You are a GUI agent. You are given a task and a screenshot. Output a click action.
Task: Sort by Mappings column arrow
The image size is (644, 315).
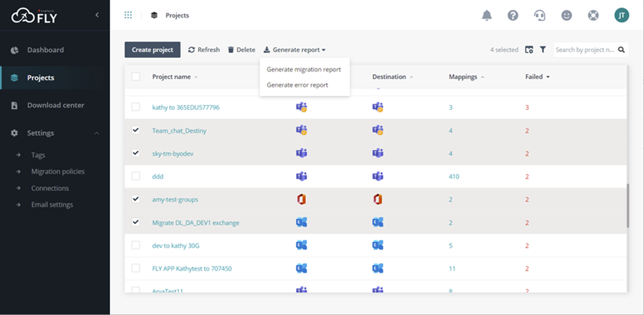[483, 78]
